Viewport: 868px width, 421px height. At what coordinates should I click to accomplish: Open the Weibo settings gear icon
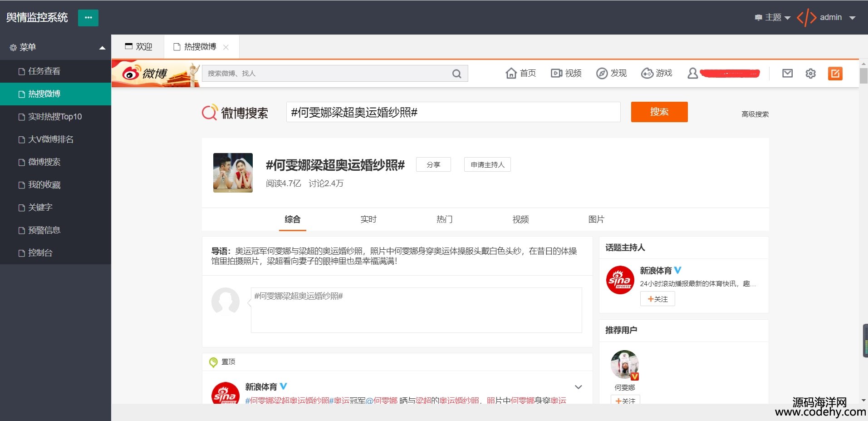click(810, 73)
